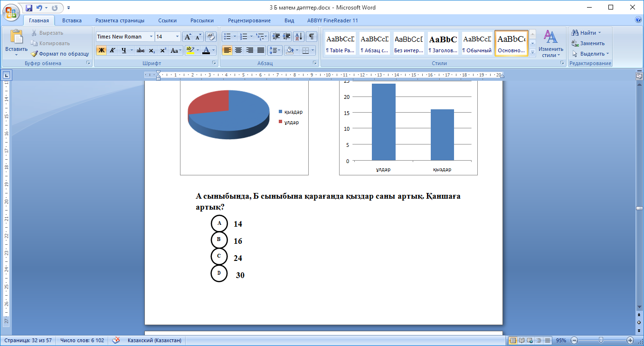Switch to Ссылки tab
The height and width of the screenshot is (346, 644).
coord(167,20)
